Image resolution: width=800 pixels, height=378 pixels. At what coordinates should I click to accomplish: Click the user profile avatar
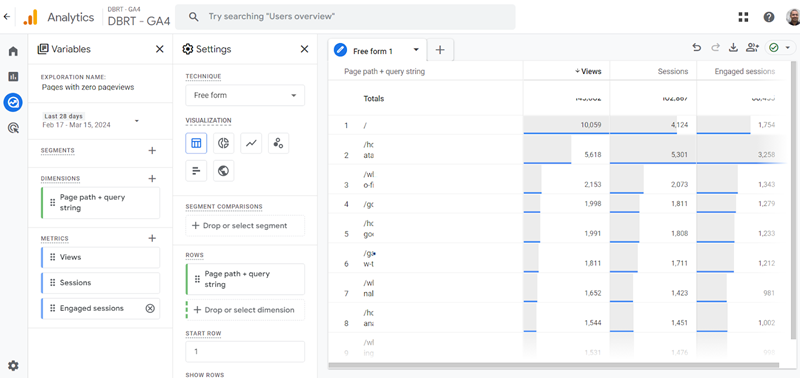[793, 17]
